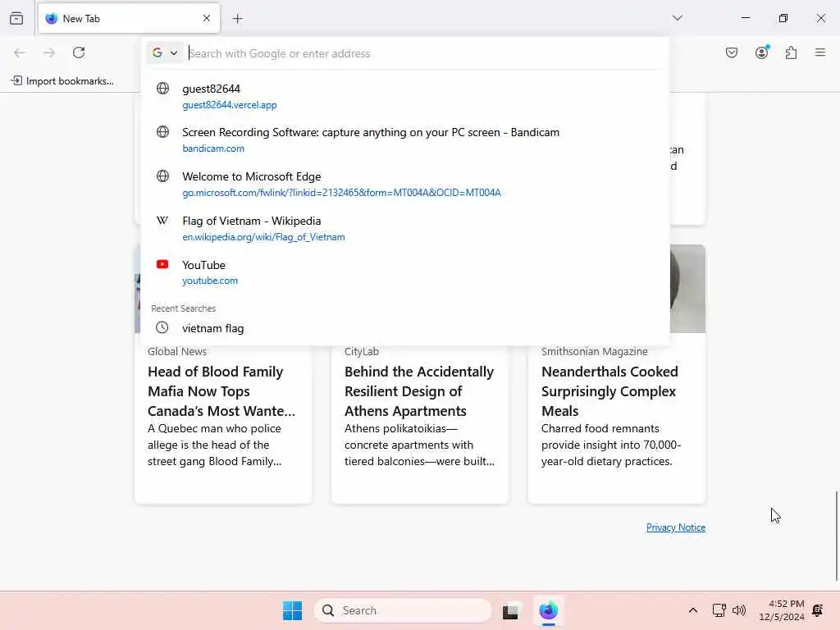This screenshot has height=630, width=840.
Task: Open the Windows Start button
Action: pyautogui.click(x=293, y=610)
